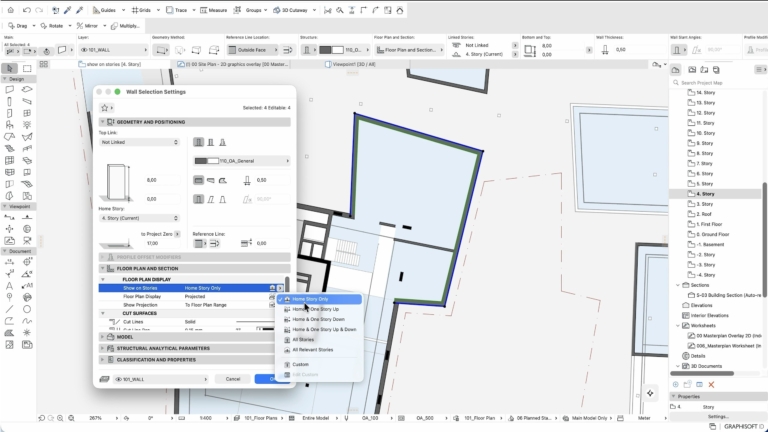Switch to show on stories 4. Story tab
Screen dimensions: 768x432
[110, 64]
